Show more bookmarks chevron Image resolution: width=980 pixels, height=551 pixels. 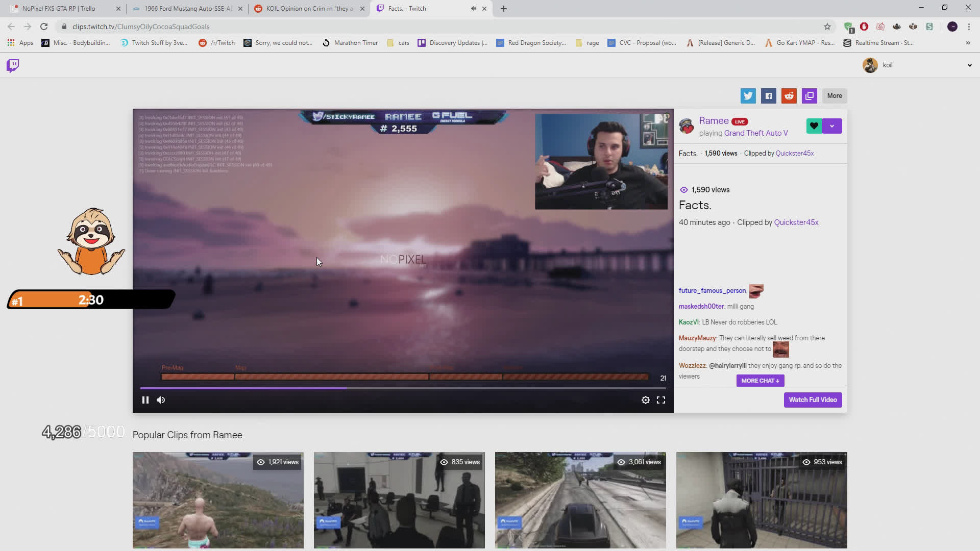pos(968,43)
